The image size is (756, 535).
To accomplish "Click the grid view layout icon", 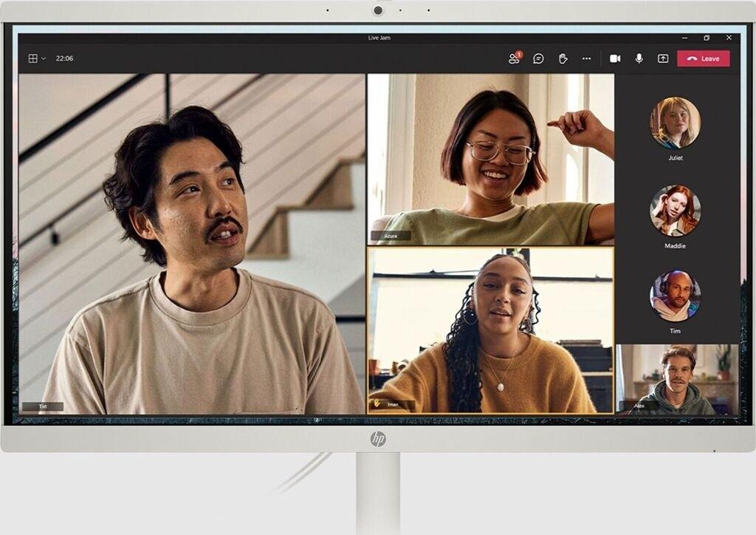I will (x=32, y=58).
